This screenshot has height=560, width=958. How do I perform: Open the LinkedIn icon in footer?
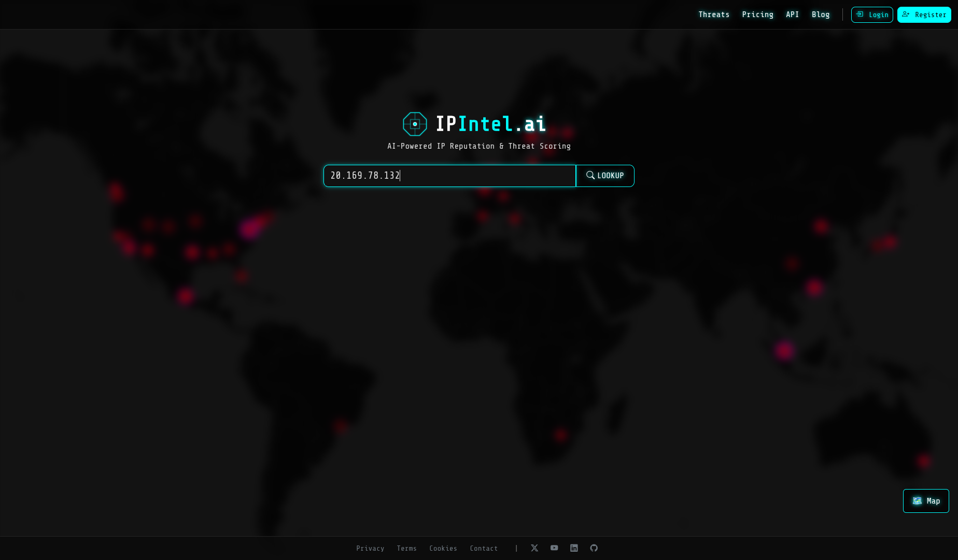click(x=574, y=548)
